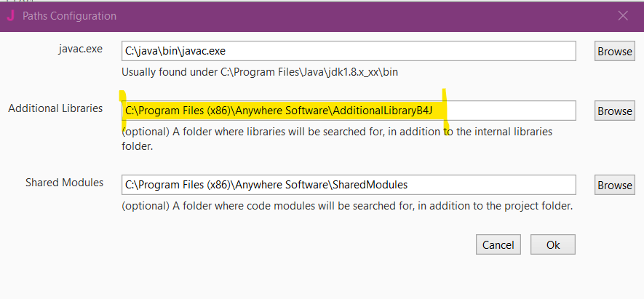Click blank white space after AdditionalLibraryB4J text
The height and width of the screenshot is (299, 644).
point(509,111)
